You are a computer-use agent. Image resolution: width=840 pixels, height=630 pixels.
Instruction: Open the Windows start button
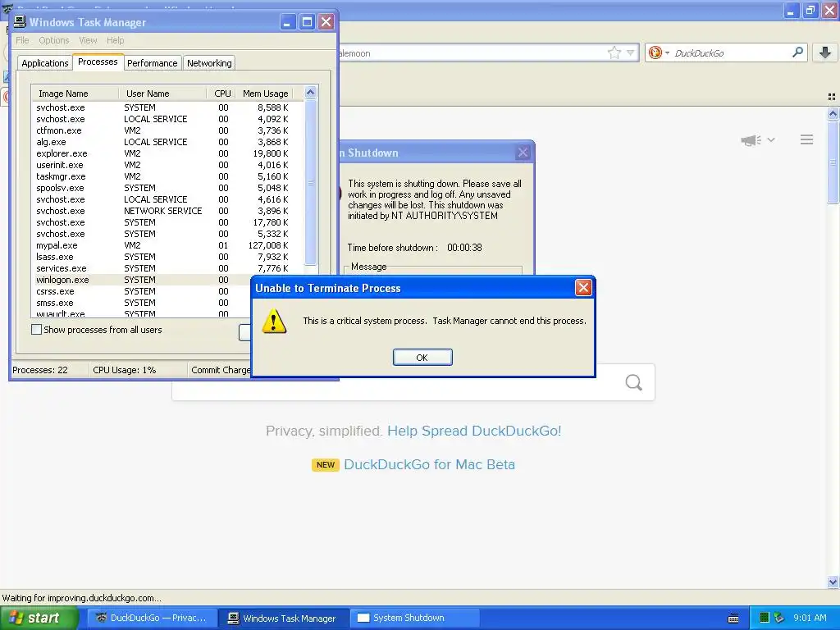39,618
